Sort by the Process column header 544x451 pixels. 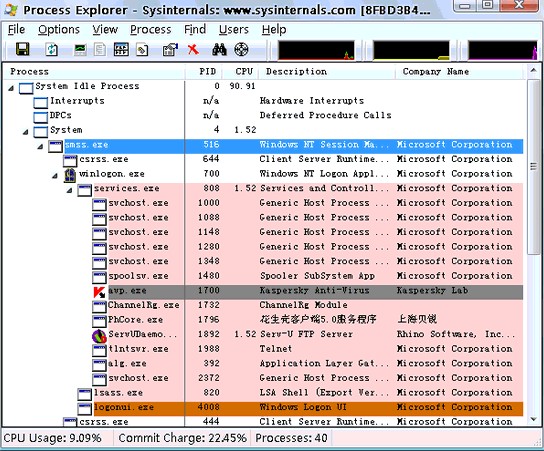[94, 72]
